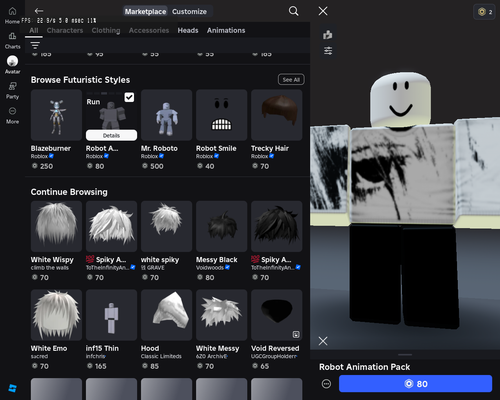Click the Robux balance icon
Screen dimensions: 500x400
pos(482,12)
